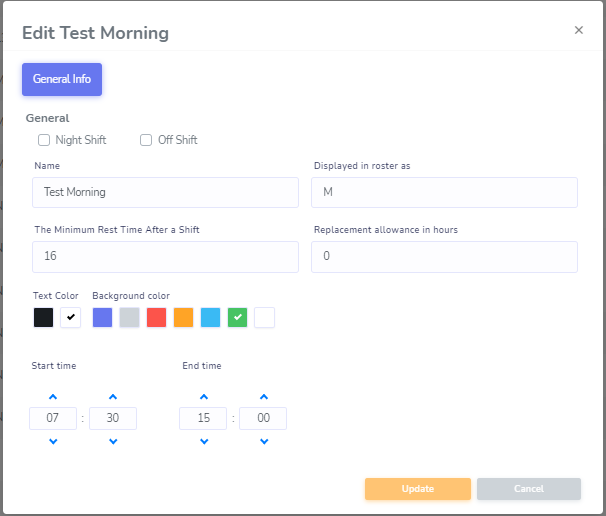The image size is (606, 516).
Task: Enable the Off Shift checkbox
Action: point(146,140)
